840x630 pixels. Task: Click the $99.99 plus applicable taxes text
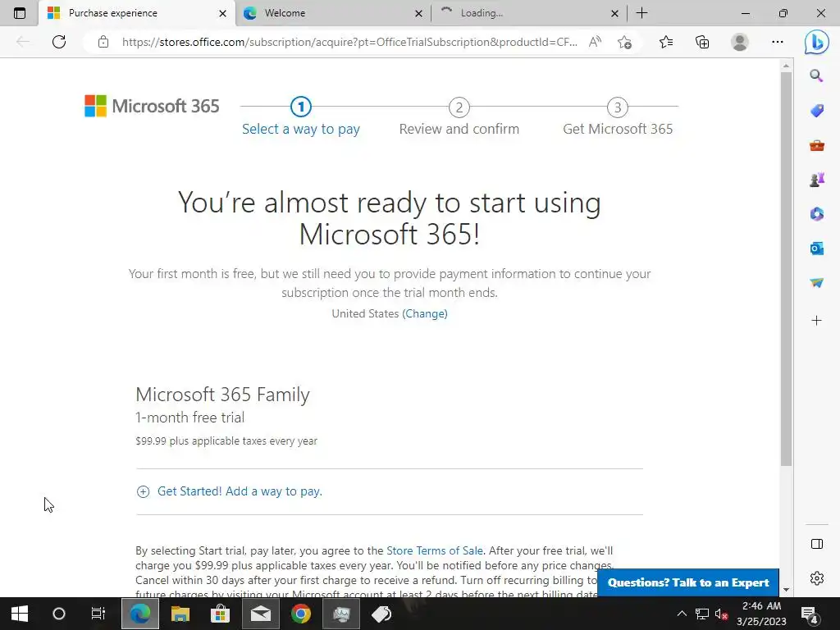[226, 441]
